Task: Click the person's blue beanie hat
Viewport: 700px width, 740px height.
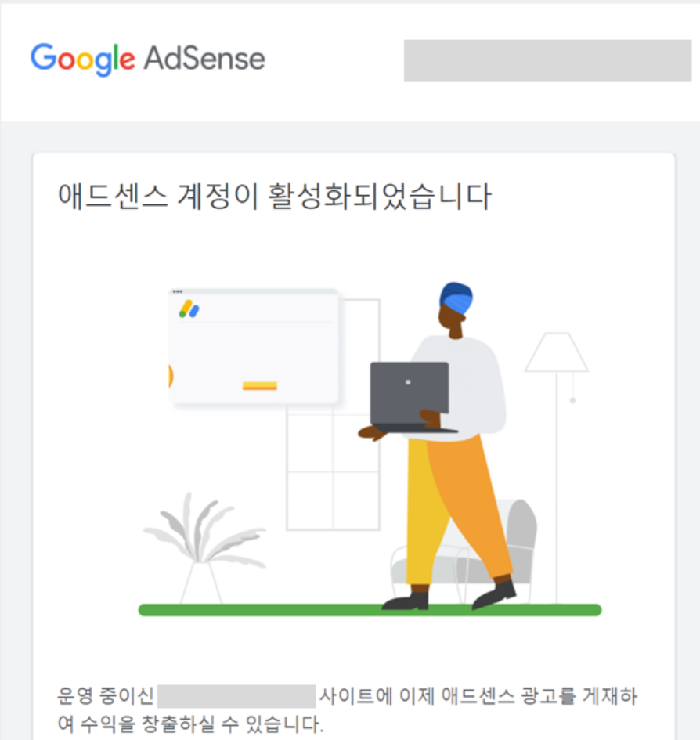Action: click(456, 298)
